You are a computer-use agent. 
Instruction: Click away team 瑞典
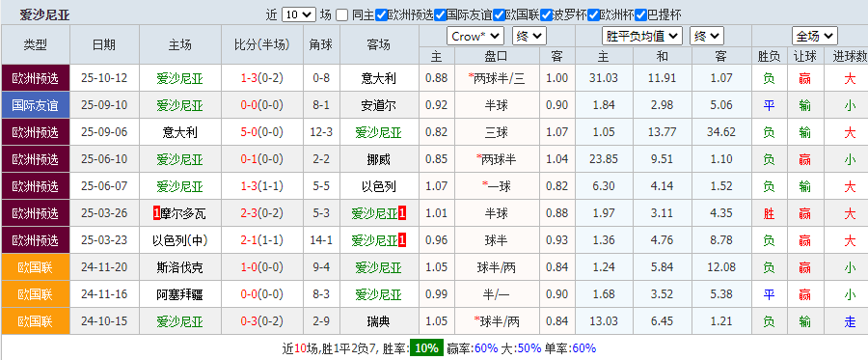pos(379,322)
